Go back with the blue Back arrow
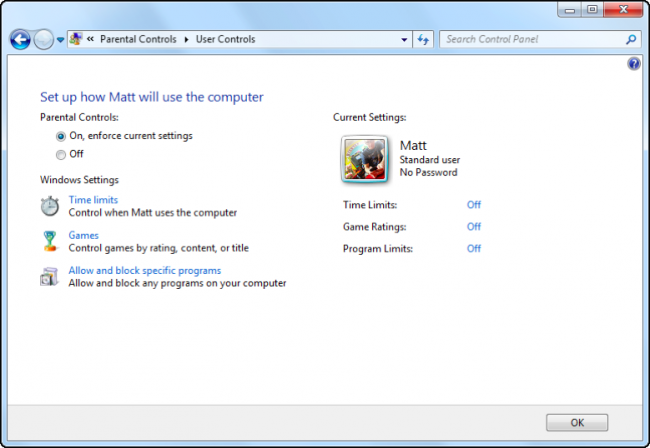Image resolution: width=650 pixels, height=448 pixels. click(x=20, y=40)
